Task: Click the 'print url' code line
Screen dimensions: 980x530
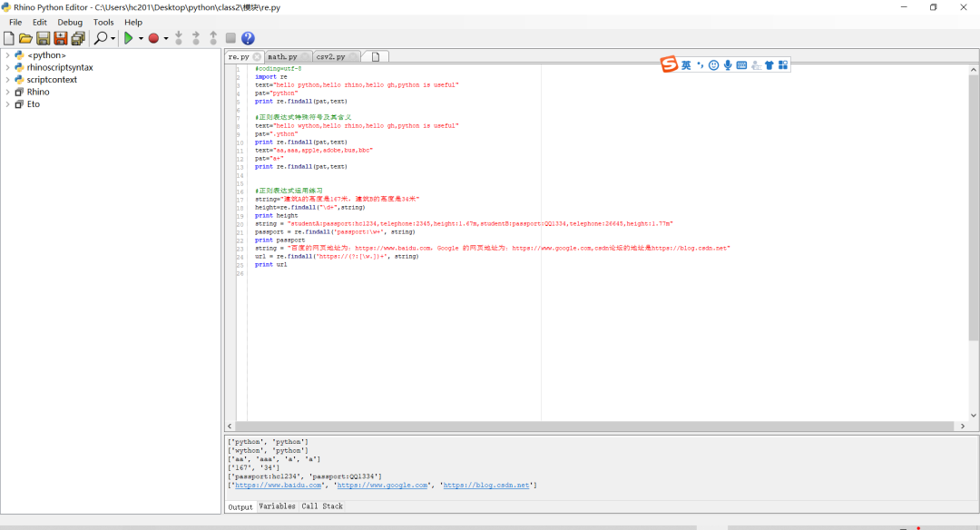Action: click(x=271, y=265)
